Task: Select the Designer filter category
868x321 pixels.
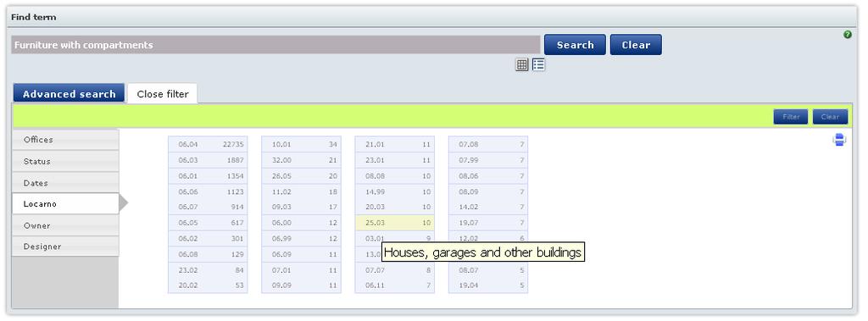Action: (65, 246)
